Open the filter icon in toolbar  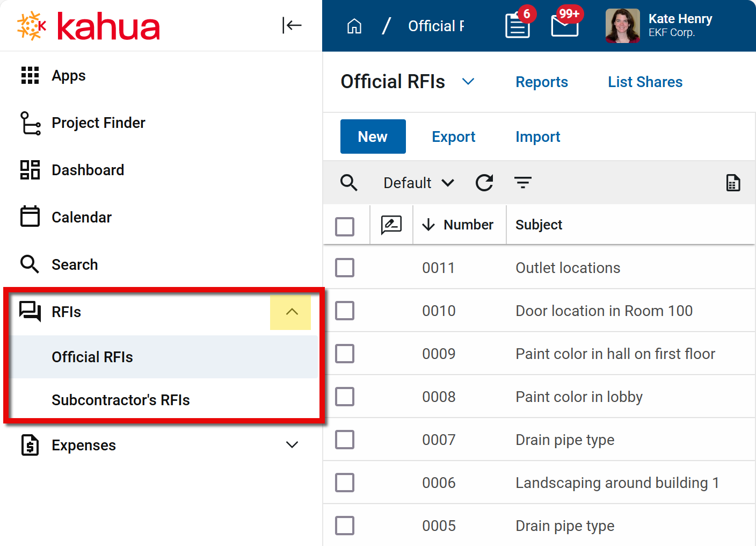(x=523, y=183)
